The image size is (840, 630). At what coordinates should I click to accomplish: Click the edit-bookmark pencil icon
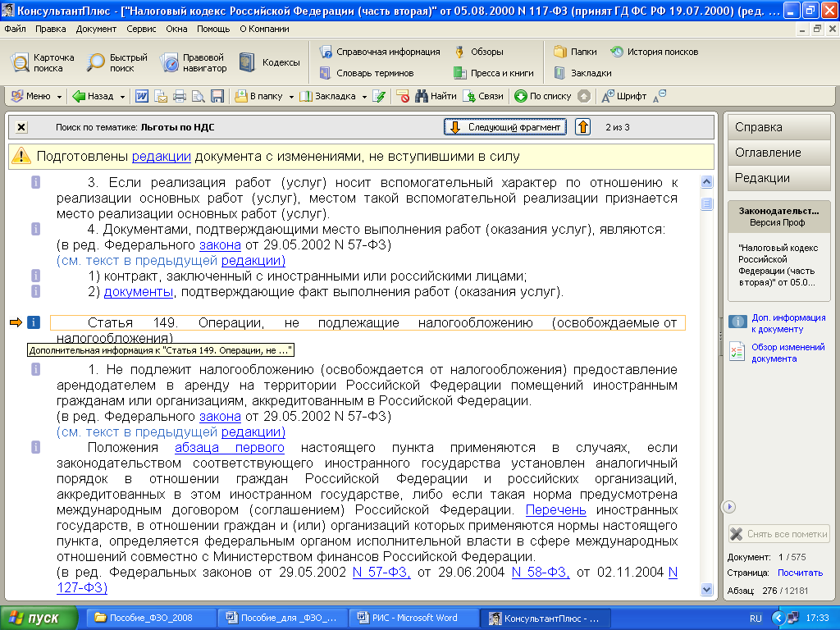click(x=379, y=97)
